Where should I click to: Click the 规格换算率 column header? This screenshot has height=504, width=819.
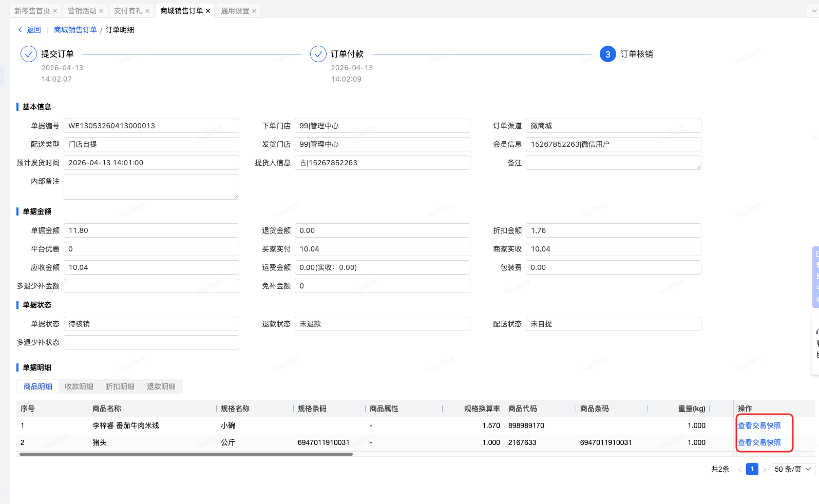[x=482, y=409]
